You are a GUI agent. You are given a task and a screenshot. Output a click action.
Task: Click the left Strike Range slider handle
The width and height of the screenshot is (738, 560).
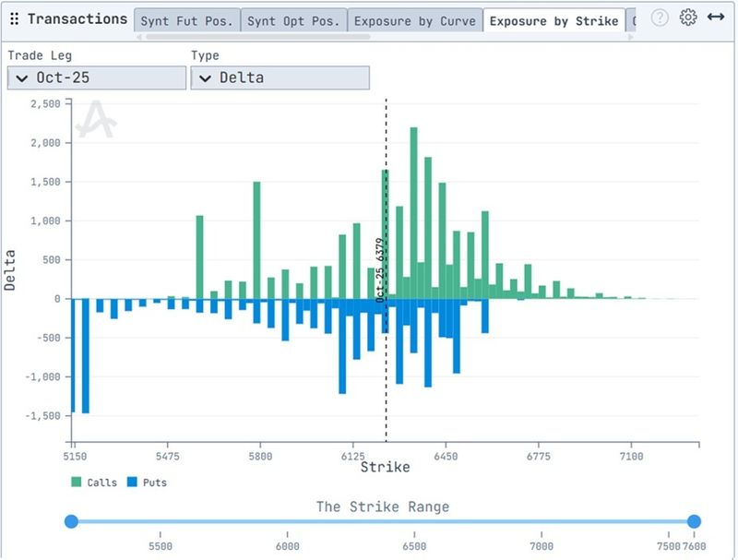click(x=72, y=521)
